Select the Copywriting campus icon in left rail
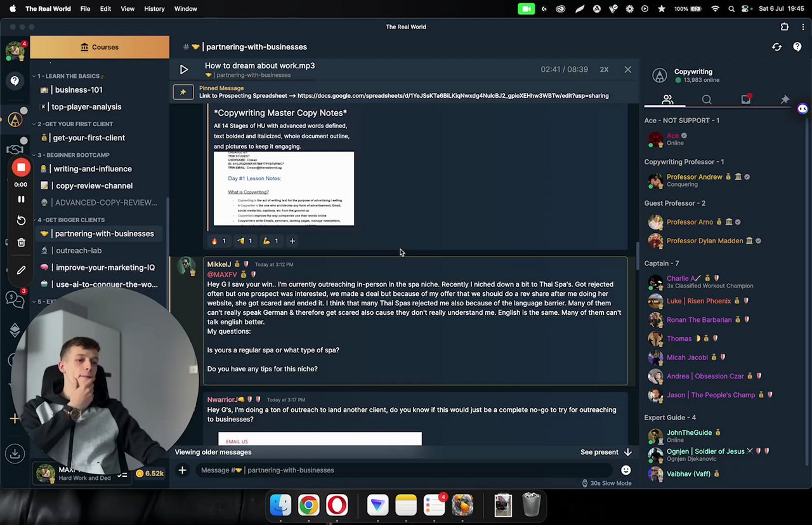The width and height of the screenshot is (812, 525). coord(15,119)
